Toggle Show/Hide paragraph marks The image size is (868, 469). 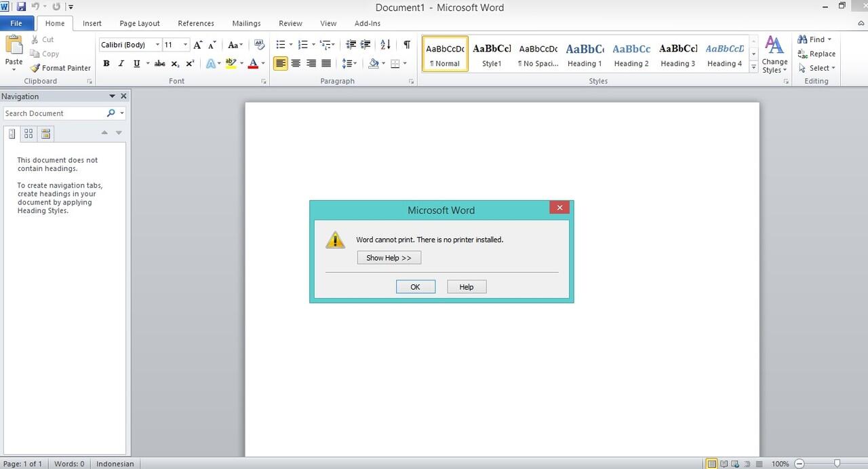(x=406, y=45)
